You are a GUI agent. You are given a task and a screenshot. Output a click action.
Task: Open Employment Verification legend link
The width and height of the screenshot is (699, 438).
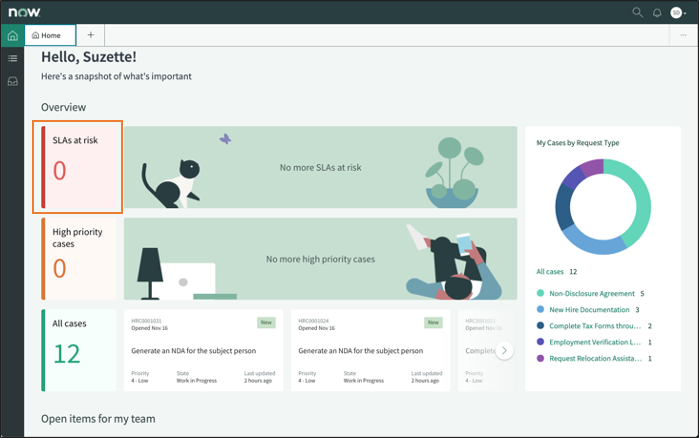595,342
